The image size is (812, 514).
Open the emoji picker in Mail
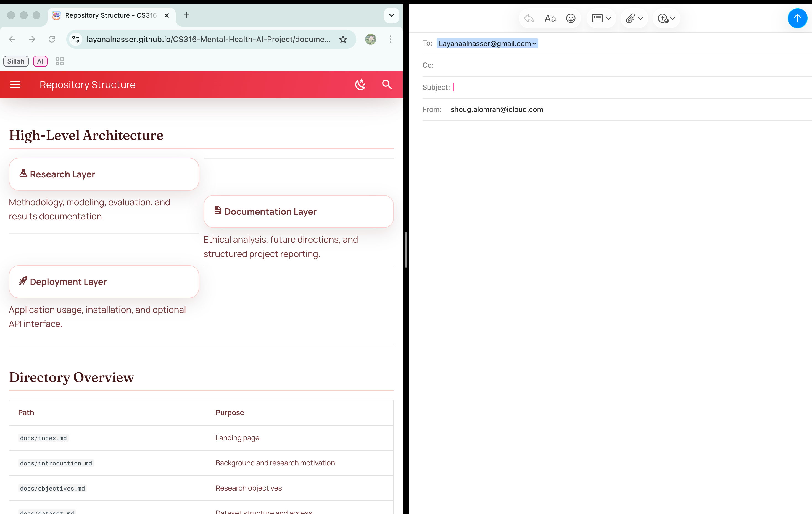571,18
